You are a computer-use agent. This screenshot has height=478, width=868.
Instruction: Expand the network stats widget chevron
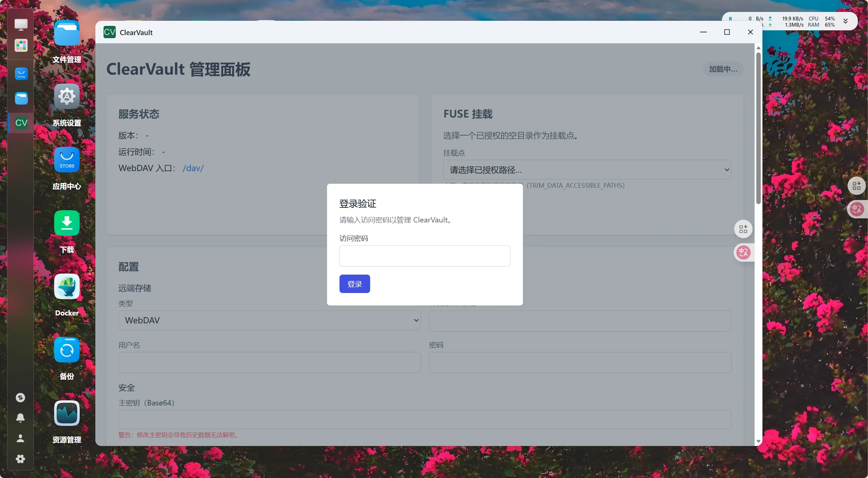(x=845, y=21)
